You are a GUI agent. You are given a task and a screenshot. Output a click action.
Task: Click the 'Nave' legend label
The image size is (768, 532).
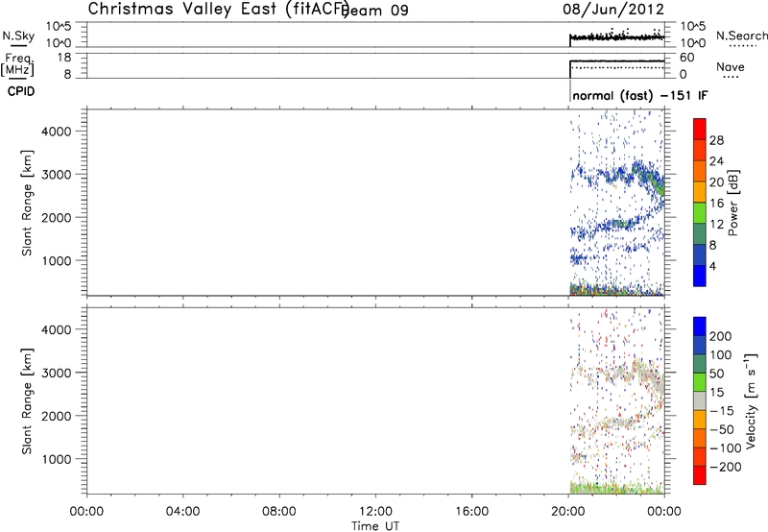pos(730,67)
